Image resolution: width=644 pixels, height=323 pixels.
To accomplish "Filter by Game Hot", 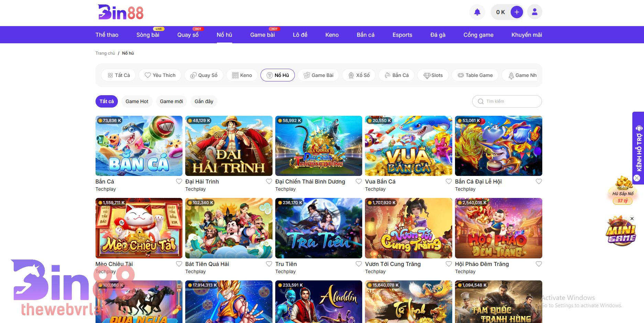I will tap(137, 101).
